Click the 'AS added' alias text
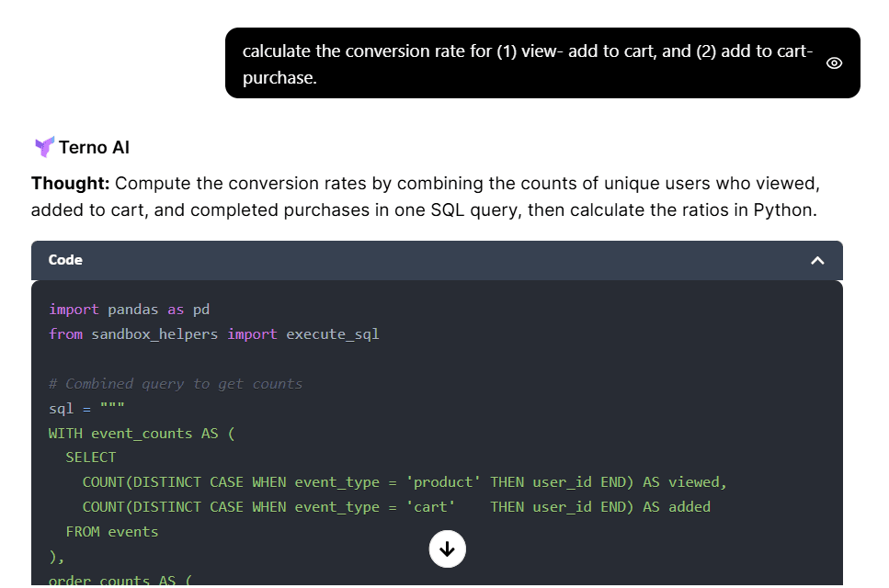 pyautogui.click(x=676, y=507)
